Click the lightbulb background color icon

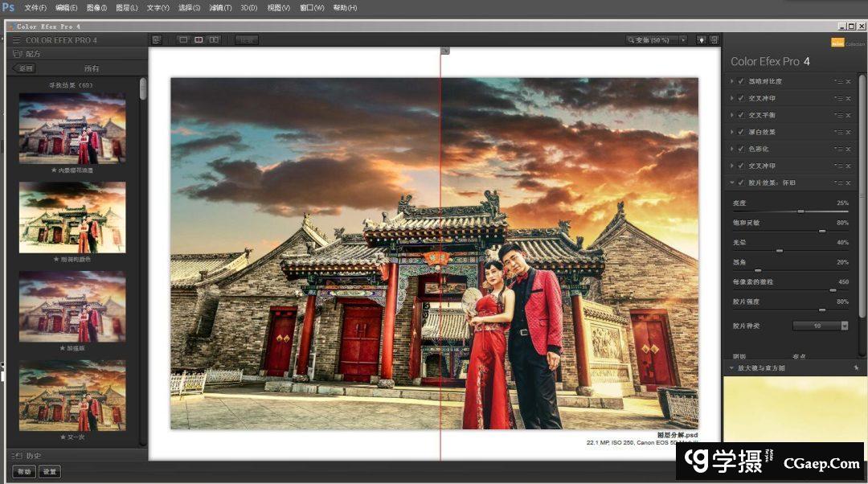(701, 39)
